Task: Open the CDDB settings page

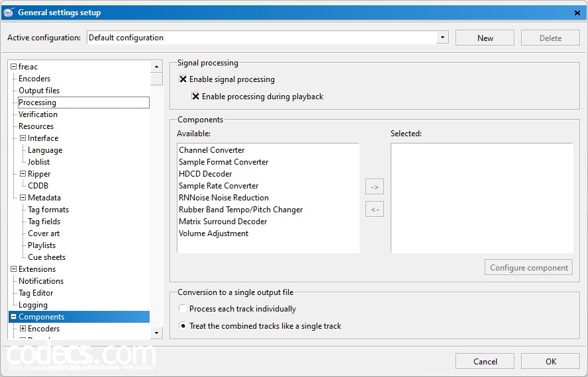Action: (x=38, y=185)
